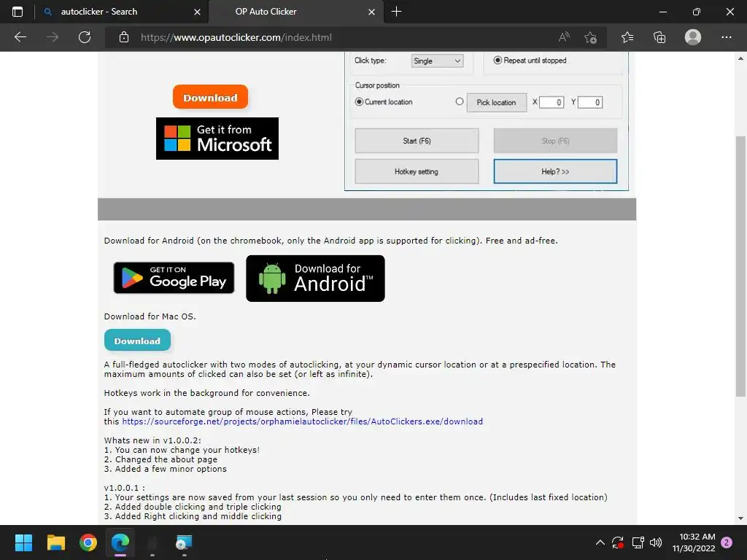Click text "You can now change your hotkeys!"

pos(187,450)
